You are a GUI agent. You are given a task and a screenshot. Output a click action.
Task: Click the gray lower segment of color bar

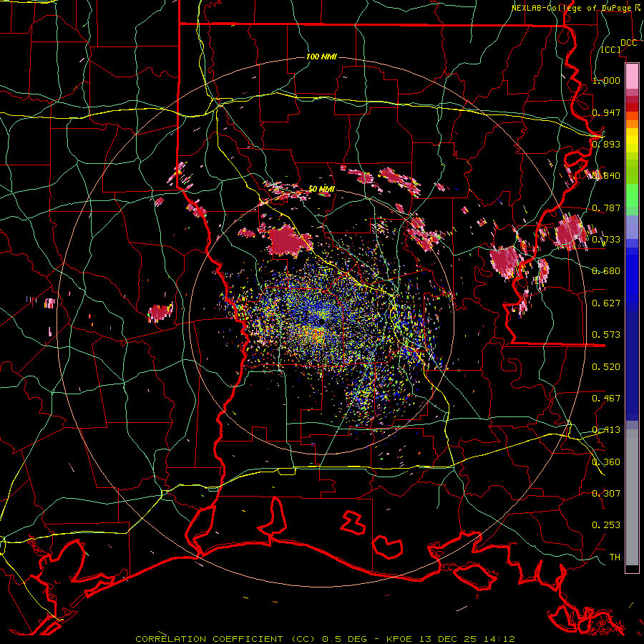[632, 497]
